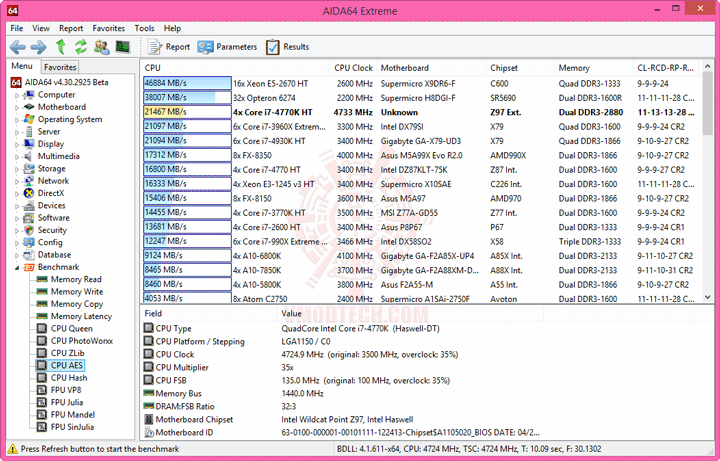Click the Back arrow toolbar icon

[x=17, y=47]
